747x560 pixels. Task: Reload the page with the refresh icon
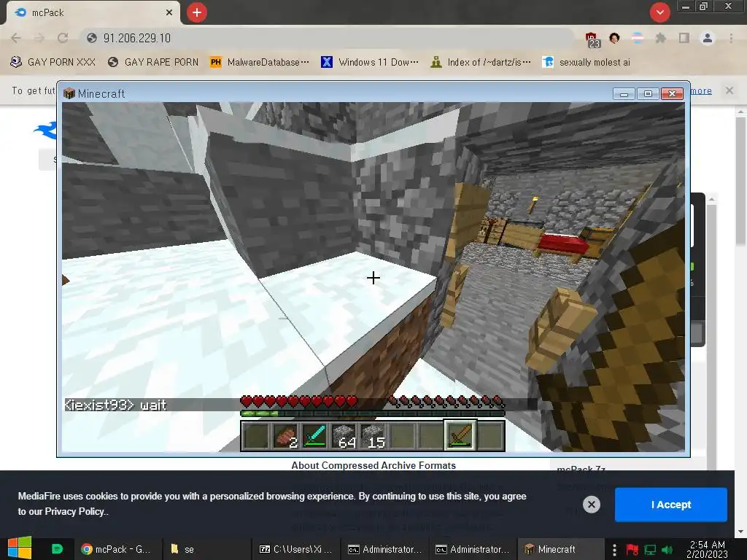pyautogui.click(x=63, y=38)
